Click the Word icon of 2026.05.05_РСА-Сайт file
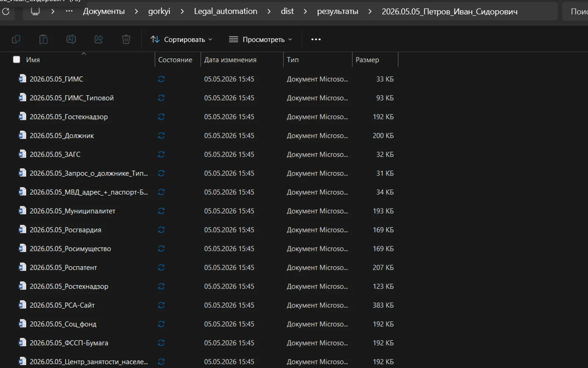Screen dimensions: 588x368 (22, 305)
